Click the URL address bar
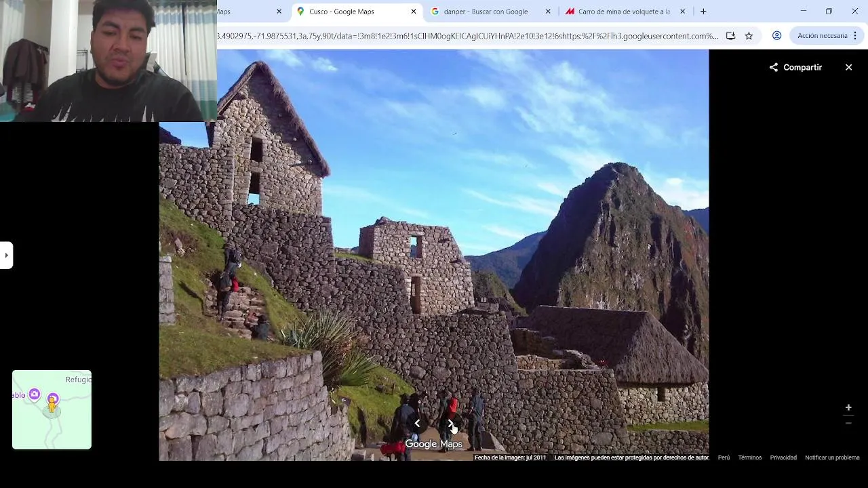The height and width of the screenshot is (488, 868). (x=468, y=36)
